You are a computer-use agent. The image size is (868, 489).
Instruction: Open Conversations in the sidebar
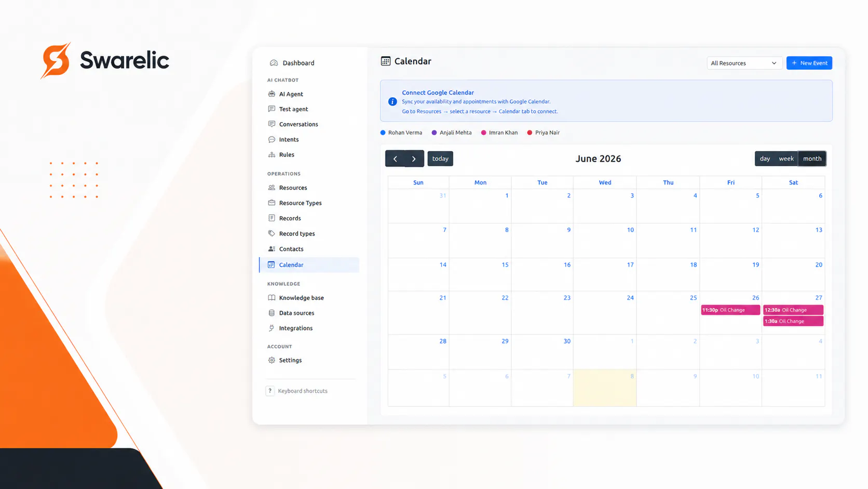[x=299, y=124]
